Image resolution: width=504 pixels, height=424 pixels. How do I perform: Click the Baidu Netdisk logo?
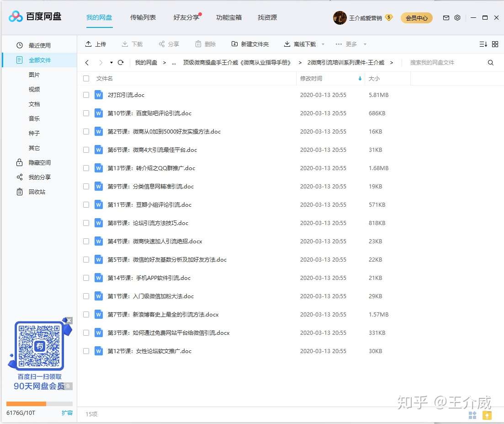(35, 16)
